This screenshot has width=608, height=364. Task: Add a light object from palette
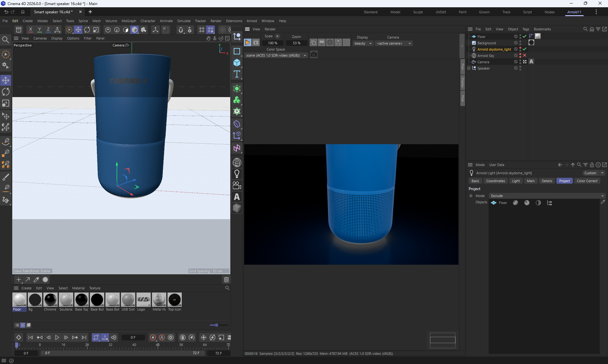(x=237, y=174)
